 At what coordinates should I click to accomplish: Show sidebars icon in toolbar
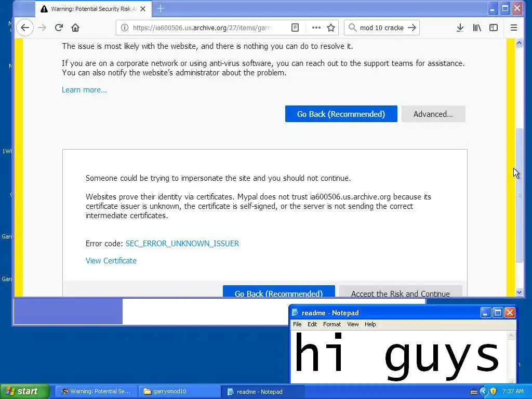[494, 28]
